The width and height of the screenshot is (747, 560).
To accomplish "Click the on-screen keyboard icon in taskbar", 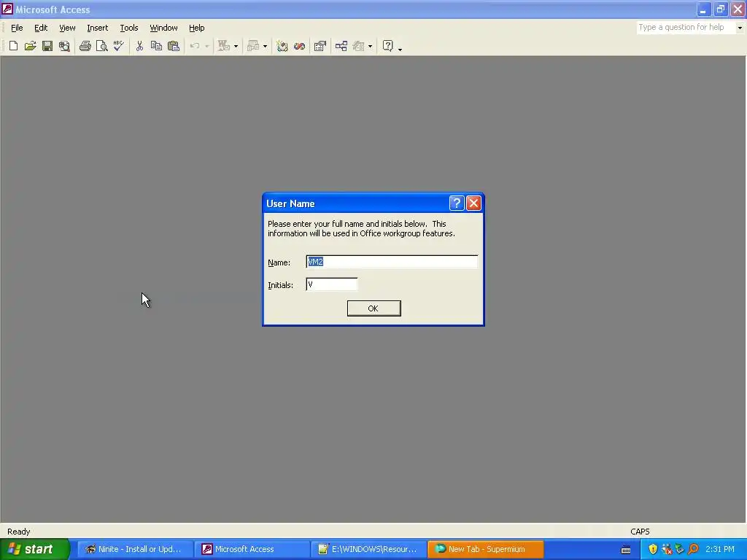I will 626,550.
